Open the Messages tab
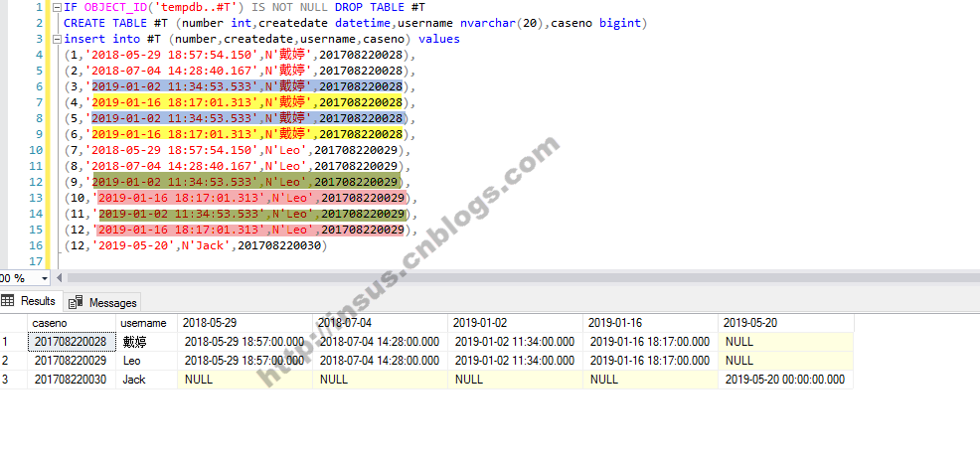 [x=112, y=302]
